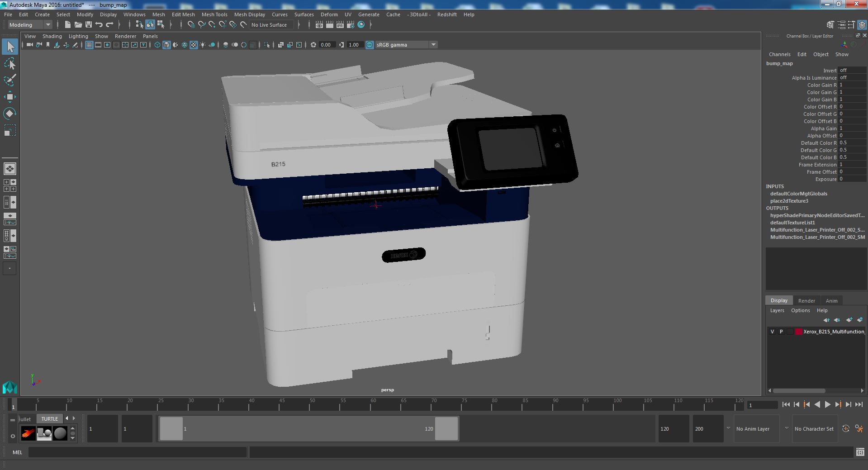Click the Alpha Gain value field
The height and width of the screenshot is (470, 868).
(x=852, y=128)
